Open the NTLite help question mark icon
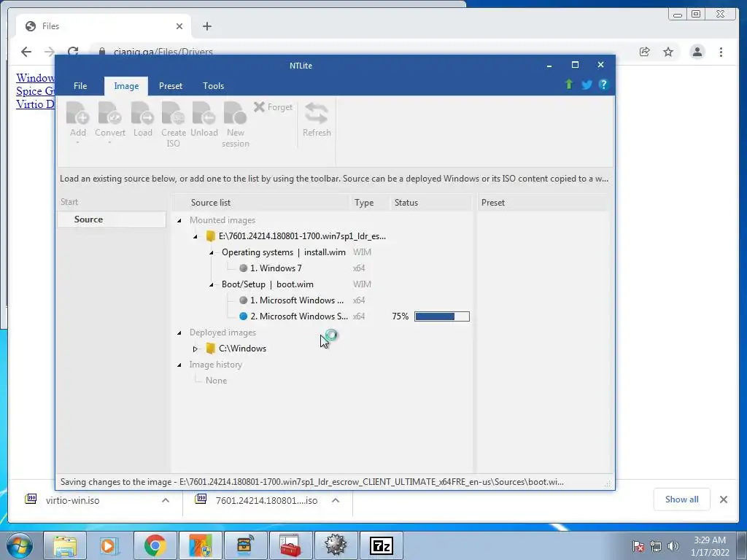 pyautogui.click(x=603, y=85)
